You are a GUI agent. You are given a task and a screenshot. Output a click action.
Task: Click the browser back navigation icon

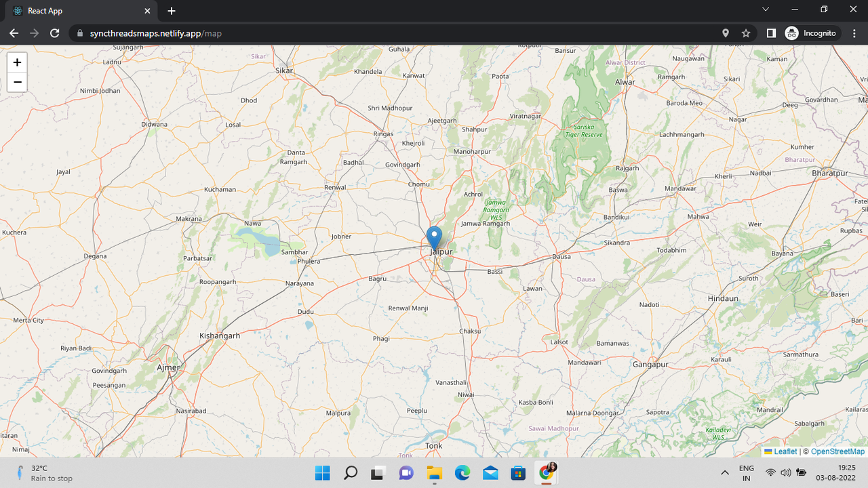tap(14, 33)
